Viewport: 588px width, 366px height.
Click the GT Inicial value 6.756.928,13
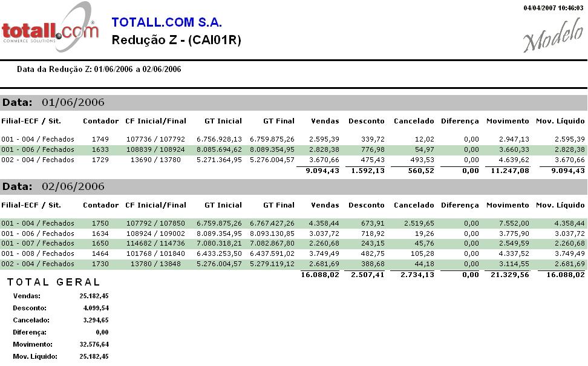click(x=220, y=139)
